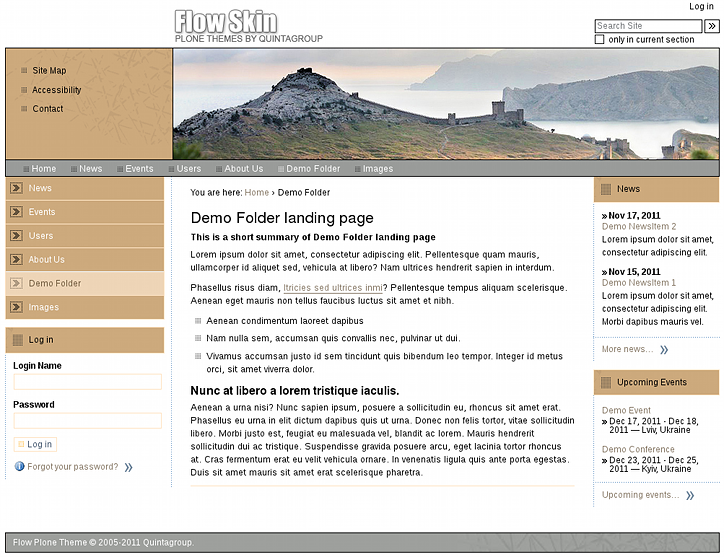
Task: Click the Upcoming Events portlet header icon
Action: click(x=606, y=382)
